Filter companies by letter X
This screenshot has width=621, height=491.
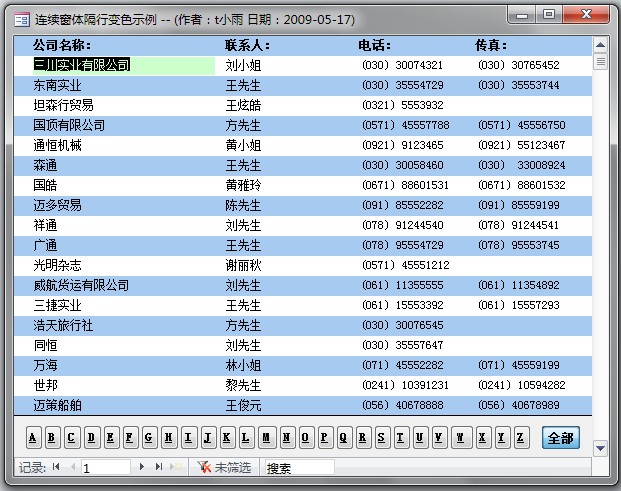coord(483,438)
